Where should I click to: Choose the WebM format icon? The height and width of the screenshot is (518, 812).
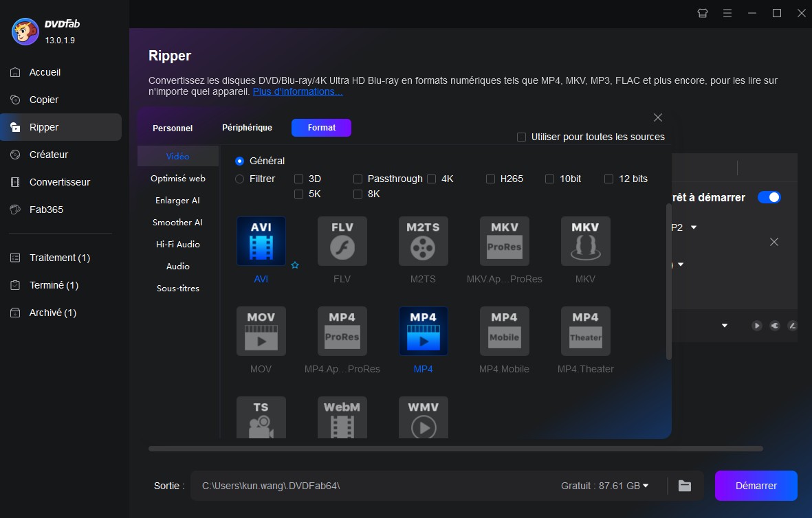tap(342, 418)
